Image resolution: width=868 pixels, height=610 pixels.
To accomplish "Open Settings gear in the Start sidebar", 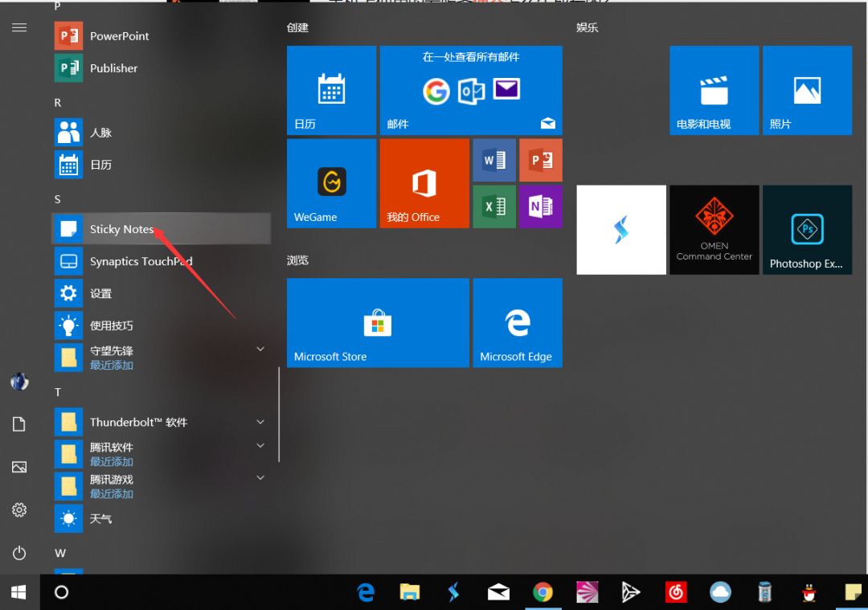I will click(19, 510).
